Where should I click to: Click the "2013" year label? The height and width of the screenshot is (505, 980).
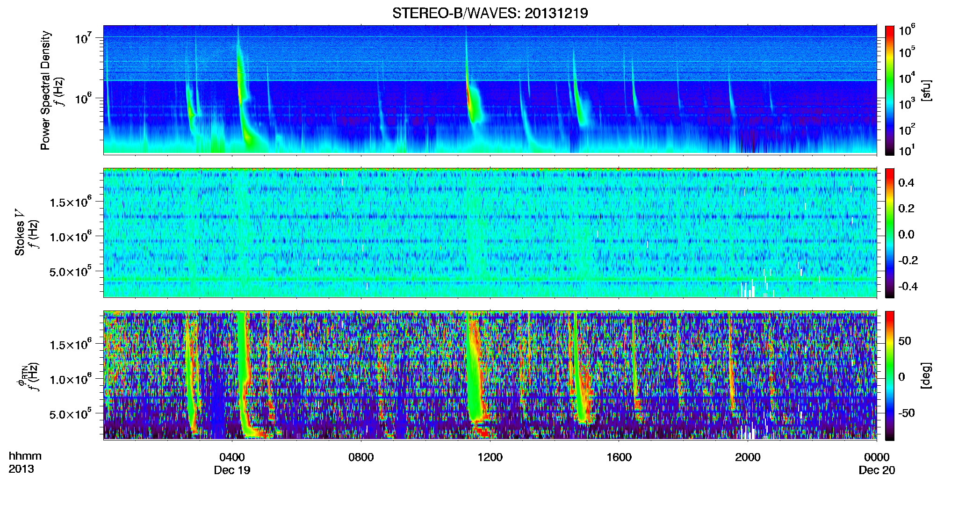pyautogui.click(x=22, y=469)
